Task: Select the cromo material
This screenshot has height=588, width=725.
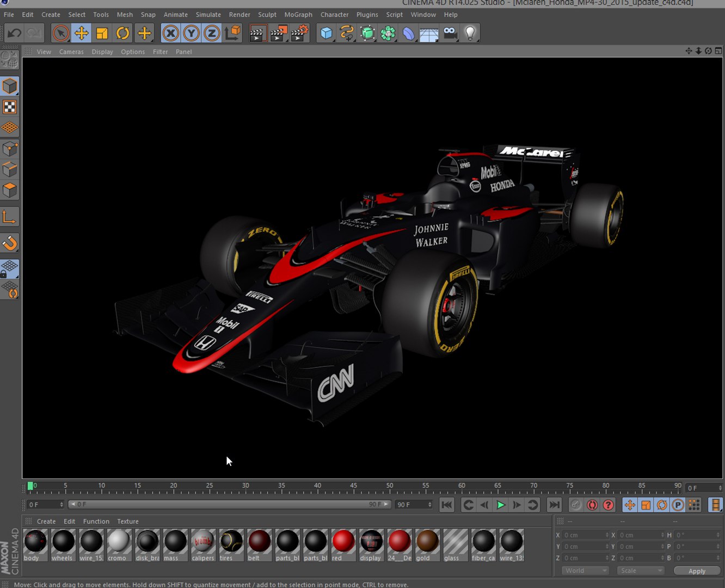Action: (x=119, y=544)
